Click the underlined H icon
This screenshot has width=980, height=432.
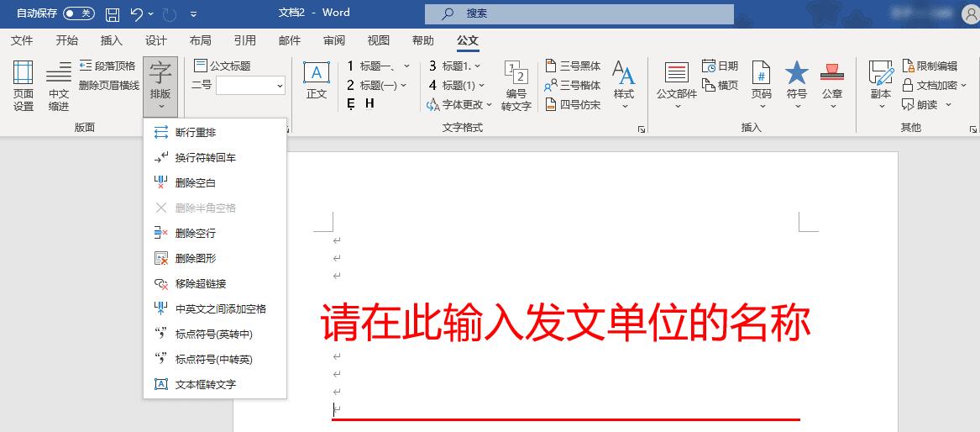(370, 103)
